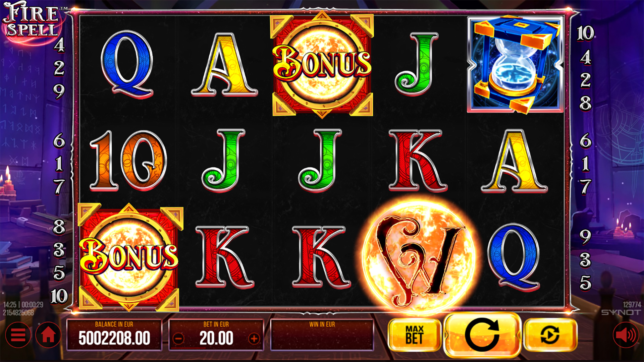The image size is (644, 362).
Task: Click the blue Q symbol on fifth reel
Action: [x=514, y=256]
